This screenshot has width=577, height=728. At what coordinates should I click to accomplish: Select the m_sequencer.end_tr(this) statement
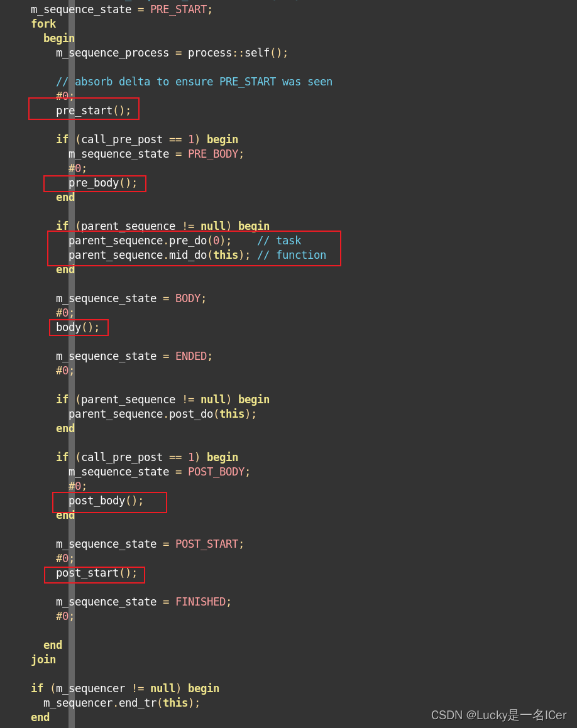pos(121,702)
